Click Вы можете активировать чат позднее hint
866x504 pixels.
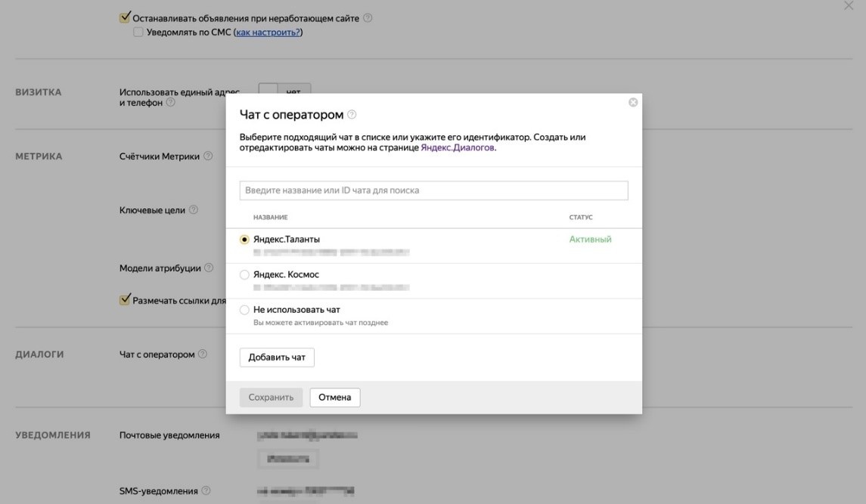(x=321, y=323)
